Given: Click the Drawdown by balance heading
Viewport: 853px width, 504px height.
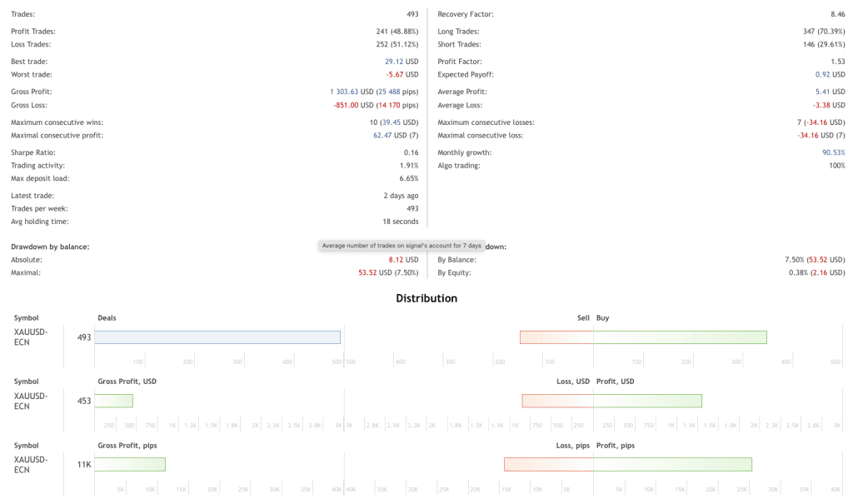Looking at the screenshot, I should pyautogui.click(x=50, y=247).
